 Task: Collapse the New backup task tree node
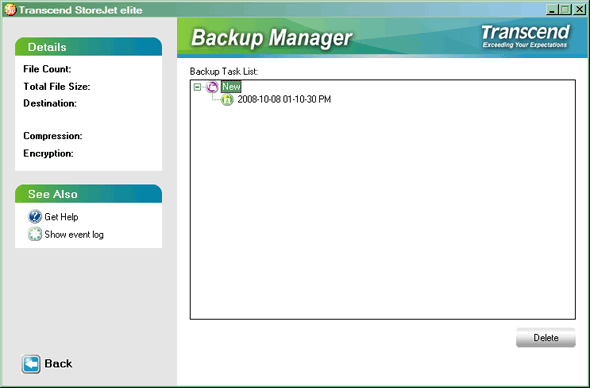click(x=197, y=87)
